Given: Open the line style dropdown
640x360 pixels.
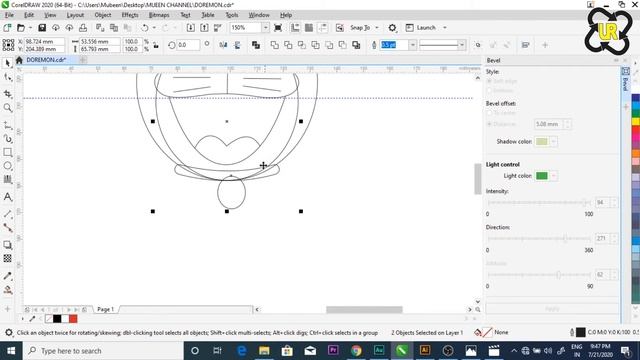Looking at the screenshot, I should (462, 45).
